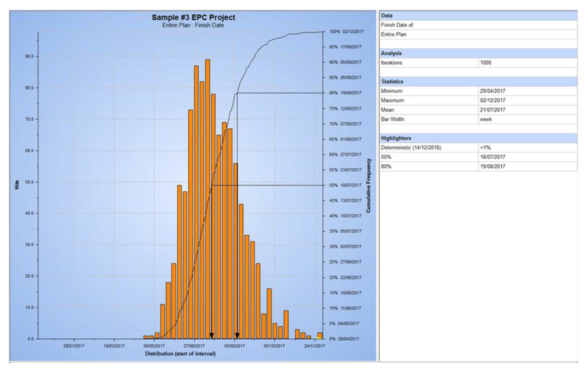
Task: Click the Highlighters section header
Action: [x=396, y=138]
